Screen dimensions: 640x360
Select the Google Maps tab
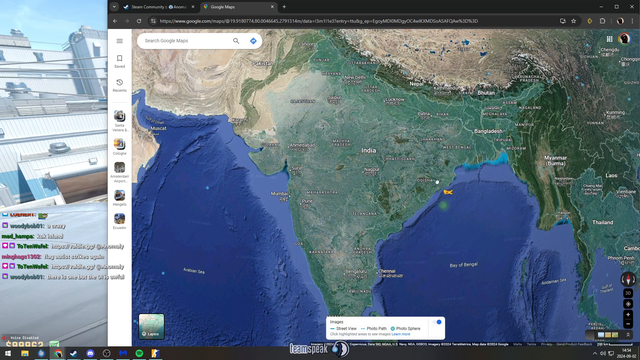239,7
